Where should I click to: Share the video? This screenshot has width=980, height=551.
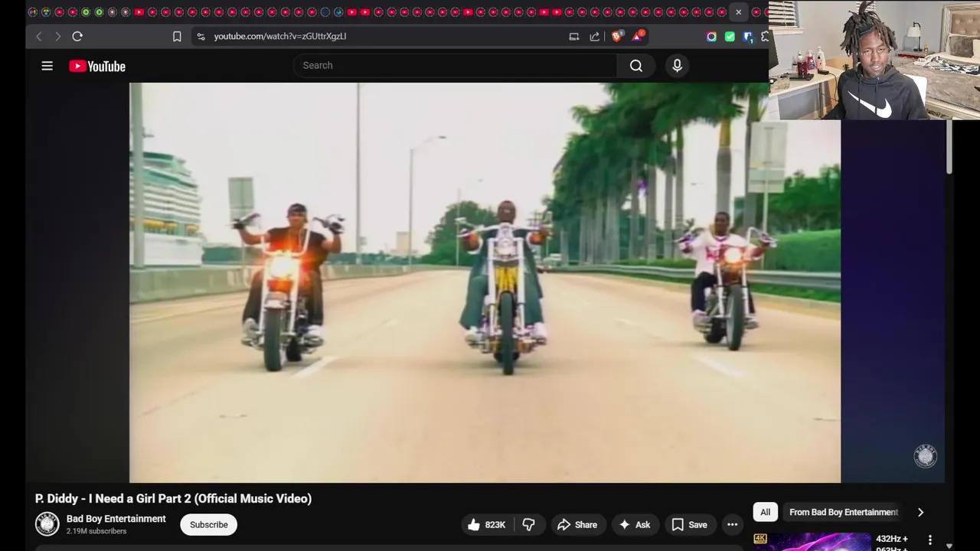click(577, 524)
